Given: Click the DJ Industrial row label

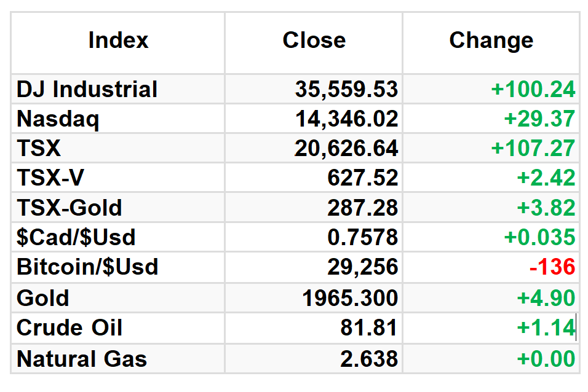Looking at the screenshot, I should click(x=87, y=89).
